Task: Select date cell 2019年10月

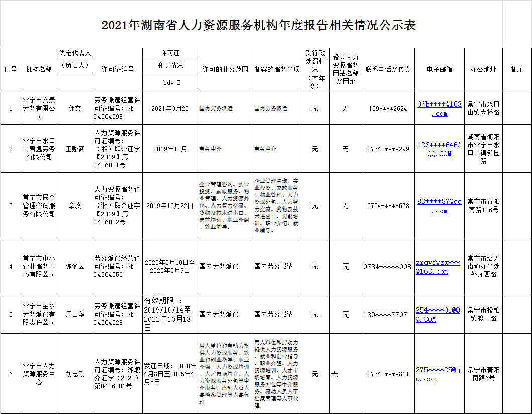Action: point(170,149)
